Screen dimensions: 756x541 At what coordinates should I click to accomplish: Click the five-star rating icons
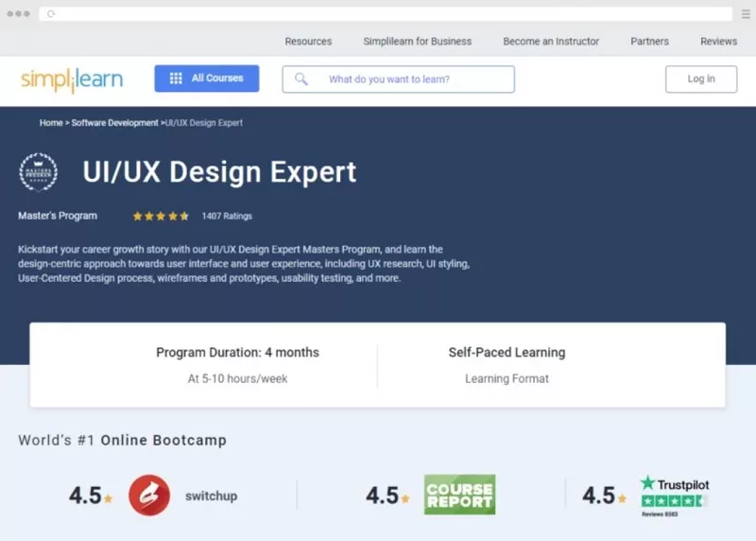[161, 217]
